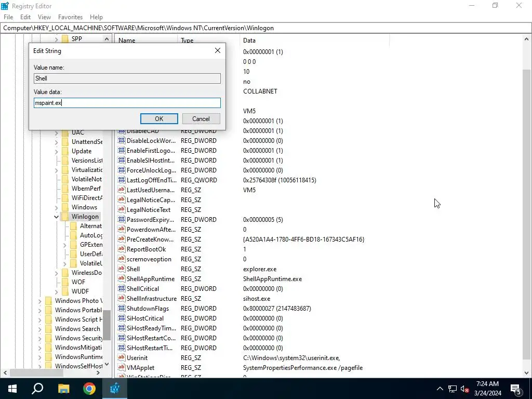This screenshot has height=399, width=532.
Task: Expand the WUDF tree node
Action: click(x=56, y=291)
